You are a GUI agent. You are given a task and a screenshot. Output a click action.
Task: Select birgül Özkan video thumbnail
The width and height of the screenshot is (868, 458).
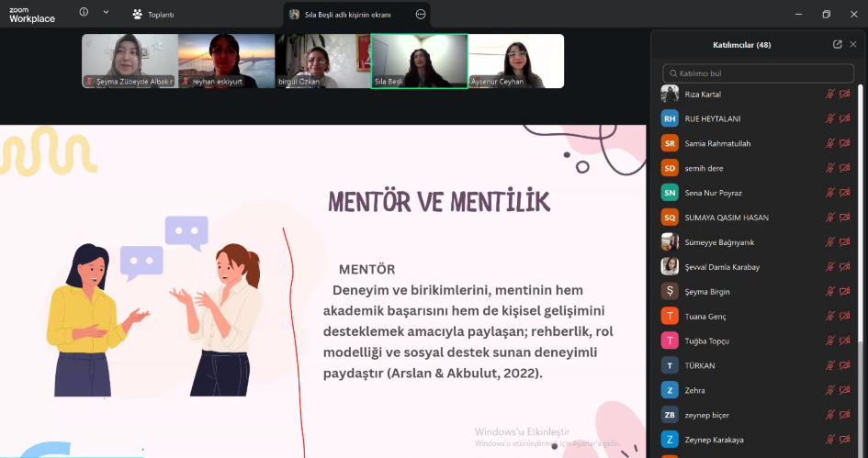point(322,61)
